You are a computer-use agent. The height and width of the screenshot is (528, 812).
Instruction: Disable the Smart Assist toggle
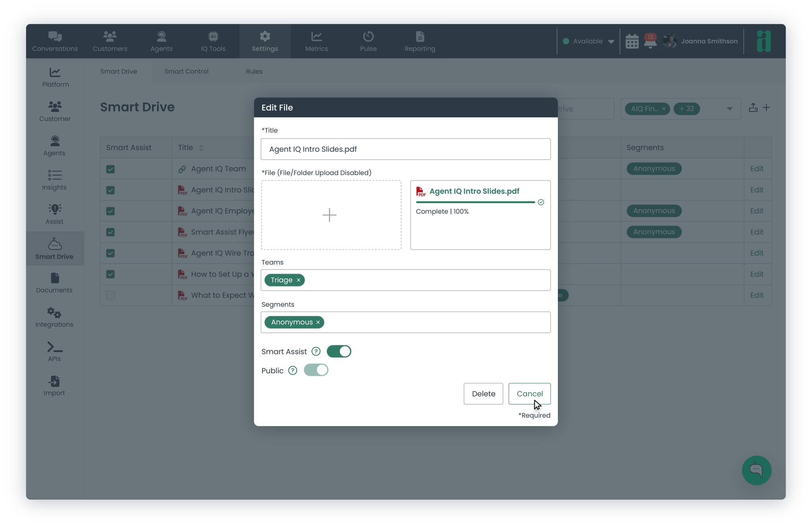click(x=339, y=351)
